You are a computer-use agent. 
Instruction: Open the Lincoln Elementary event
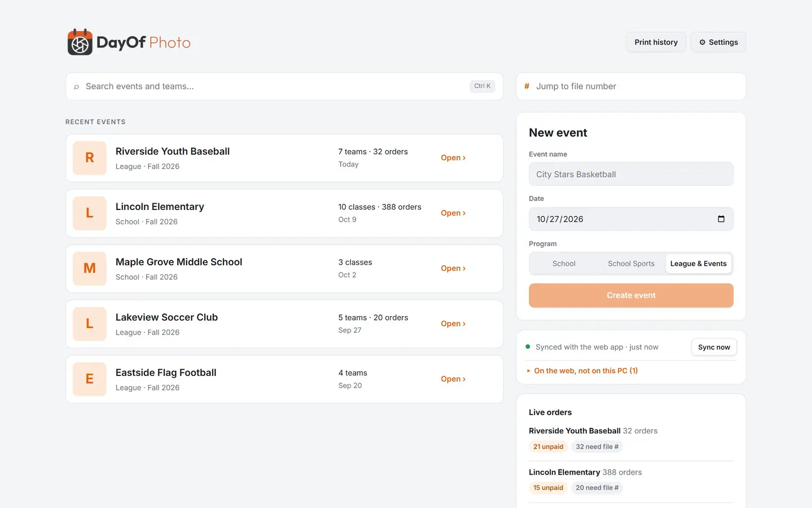[x=453, y=213]
